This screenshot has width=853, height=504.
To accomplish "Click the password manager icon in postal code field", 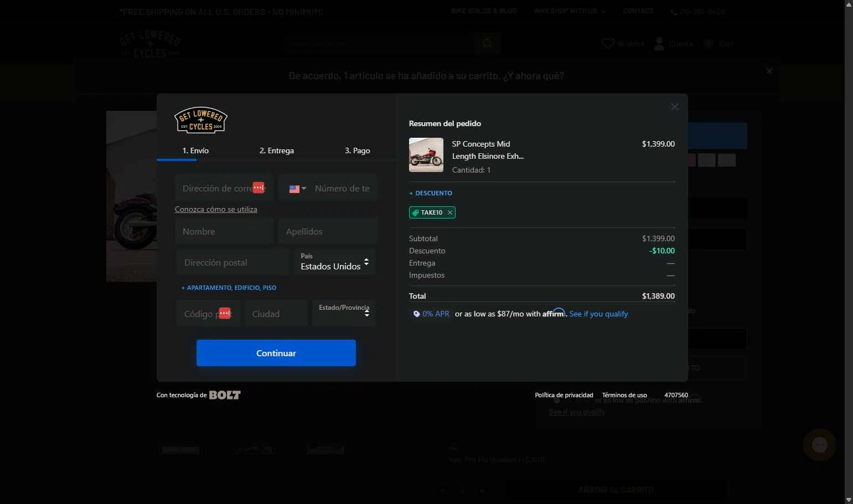I will [x=224, y=313].
